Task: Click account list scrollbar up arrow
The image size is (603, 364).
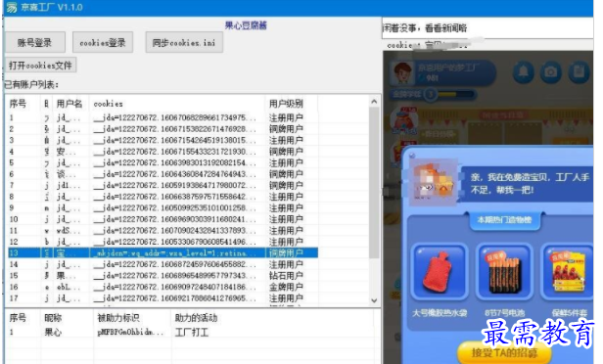Action: pos(374,102)
